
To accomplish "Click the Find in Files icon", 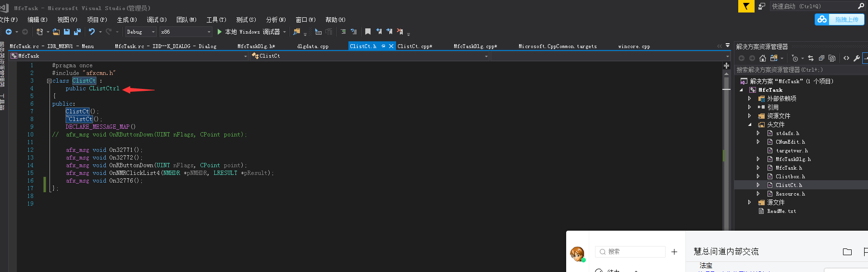I will tap(297, 32).
